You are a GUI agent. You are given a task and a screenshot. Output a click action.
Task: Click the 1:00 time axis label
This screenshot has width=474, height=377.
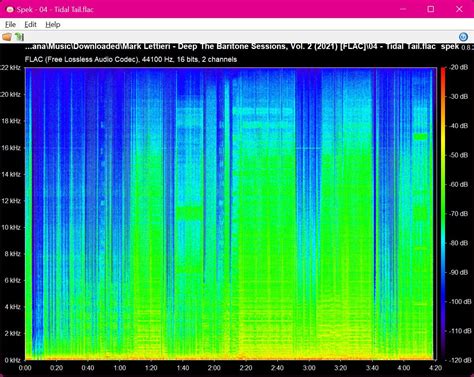120,368
